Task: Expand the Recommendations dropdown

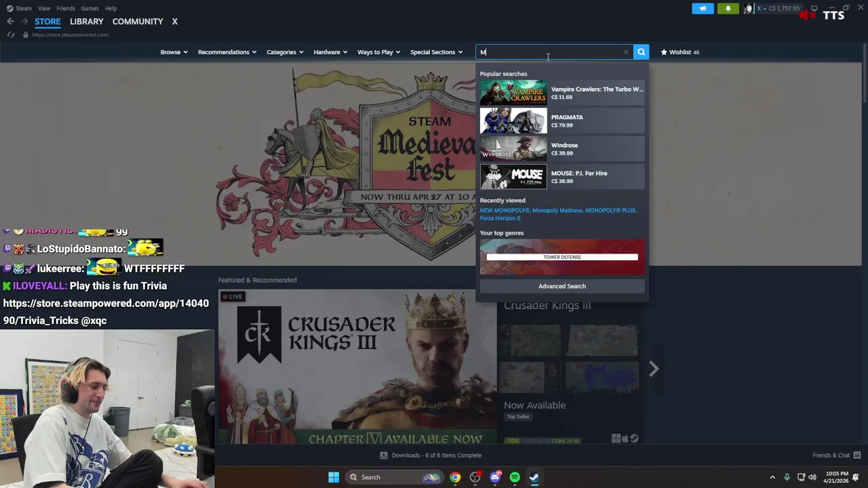Action: pos(227,52)
